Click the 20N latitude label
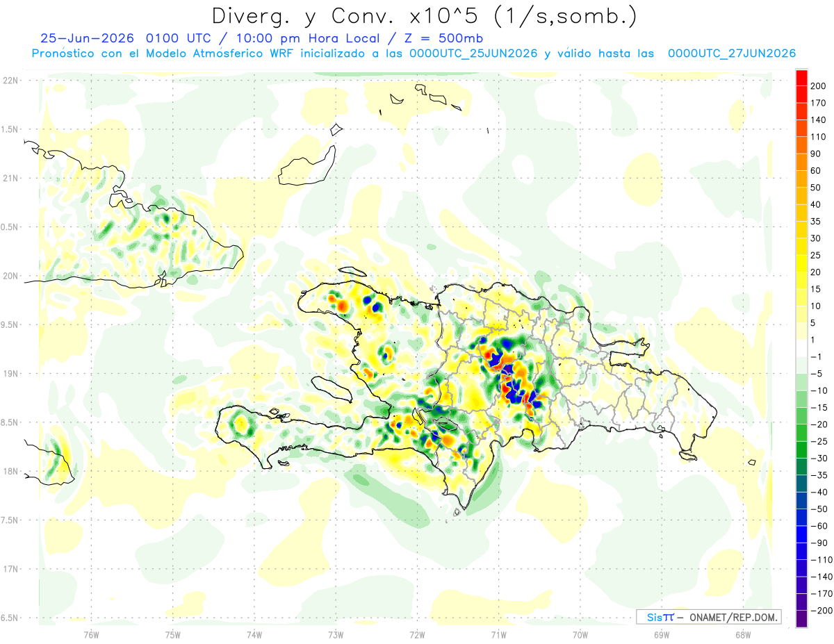The height and width of the screenshot is (644, 834). tap(10, 276)
